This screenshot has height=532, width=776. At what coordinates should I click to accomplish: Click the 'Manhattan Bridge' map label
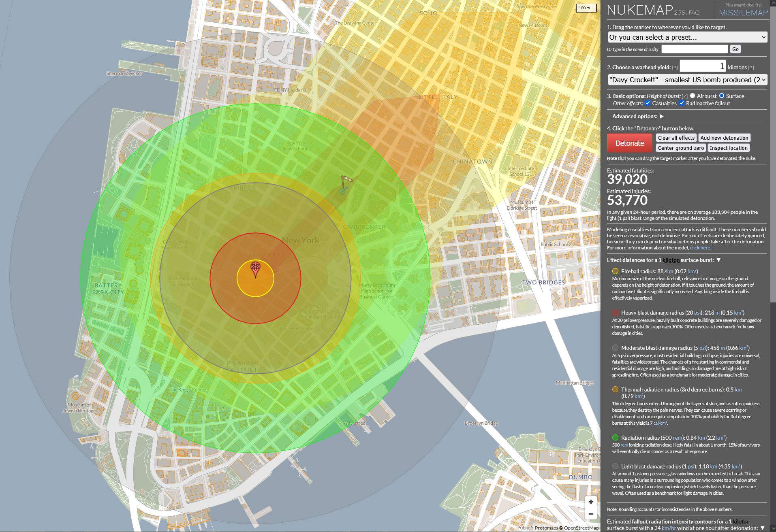[574, 383]
